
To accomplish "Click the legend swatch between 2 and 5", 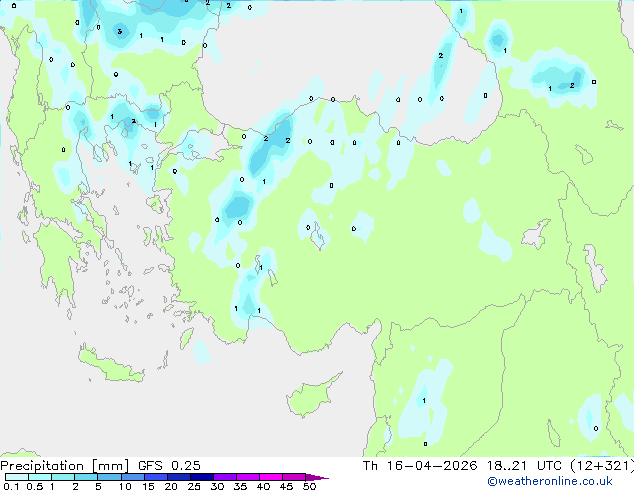I will click(86, 477).
